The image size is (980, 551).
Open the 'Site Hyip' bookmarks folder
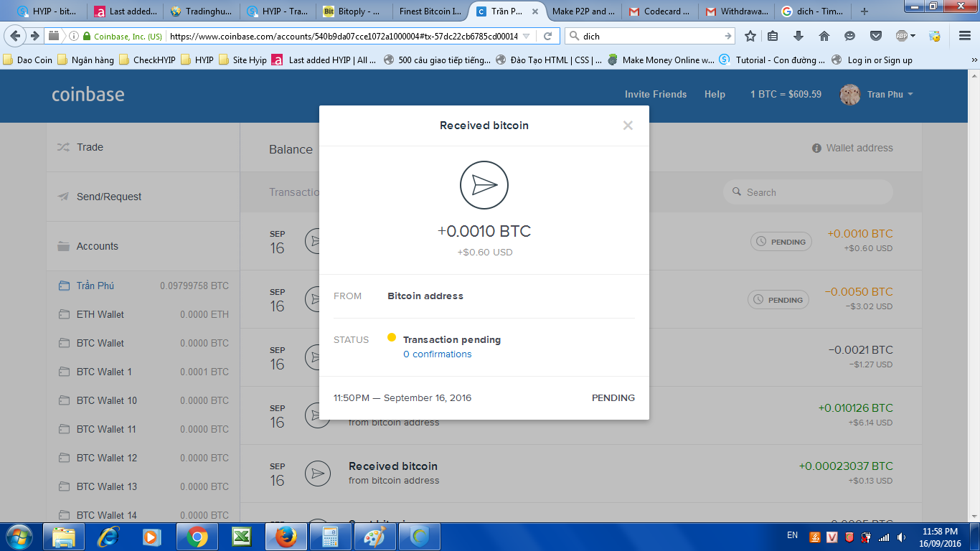coord(242,60)
